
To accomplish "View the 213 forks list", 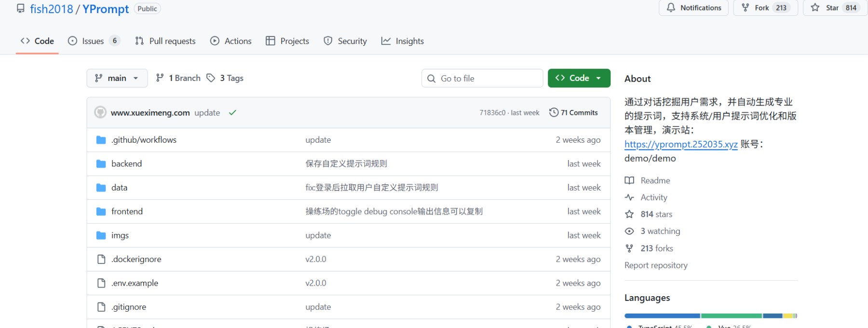I will (656, 248).
